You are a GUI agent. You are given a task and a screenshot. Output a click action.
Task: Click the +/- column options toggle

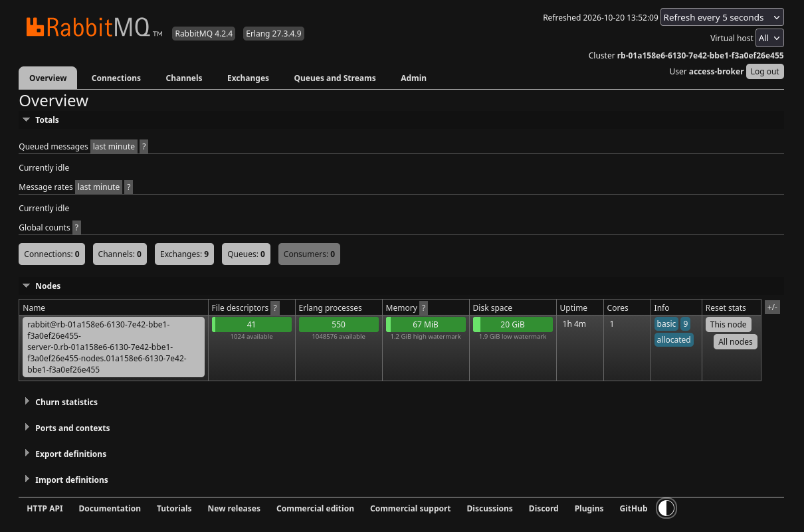(x=772, y=308)
